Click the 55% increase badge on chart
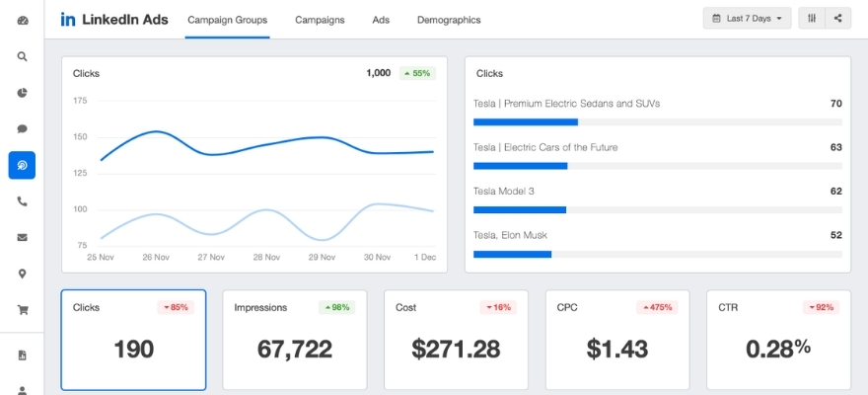 tap(417, 73)
